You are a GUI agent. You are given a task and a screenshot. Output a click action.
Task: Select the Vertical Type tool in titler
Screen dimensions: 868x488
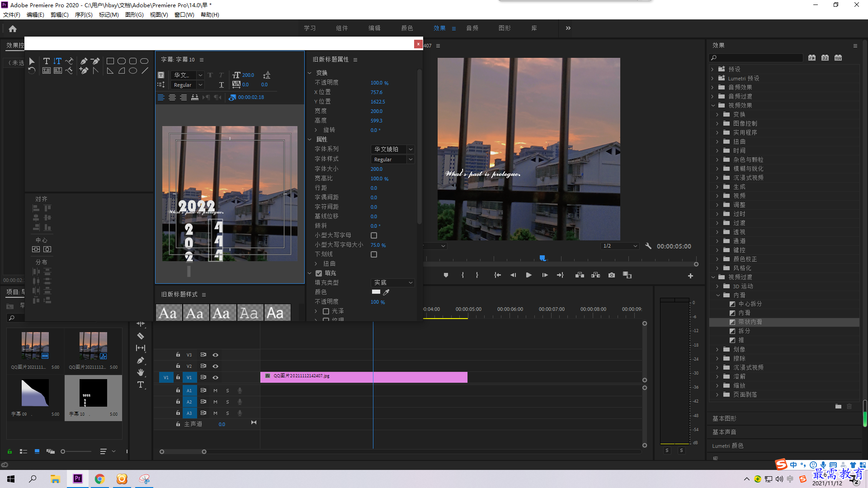click(57, 61)
